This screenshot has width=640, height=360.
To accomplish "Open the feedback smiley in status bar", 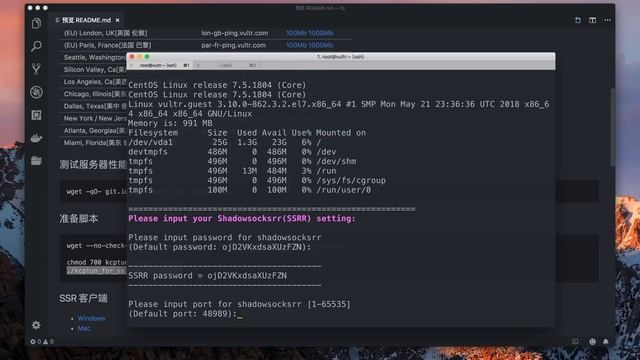I will click(592, 342).
